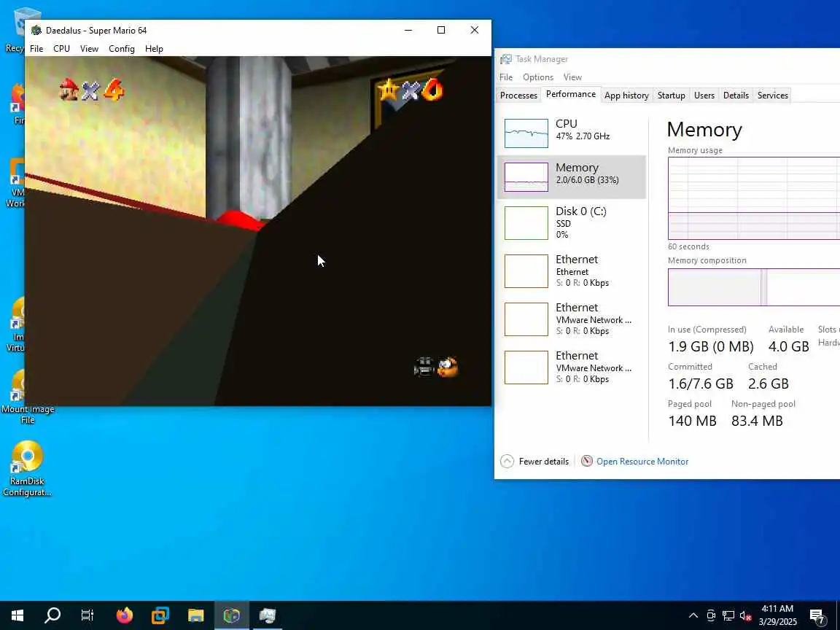Switch to the Users tab
Screen dimensions: 840x630
pyautogui.click(x=704, y=96)
